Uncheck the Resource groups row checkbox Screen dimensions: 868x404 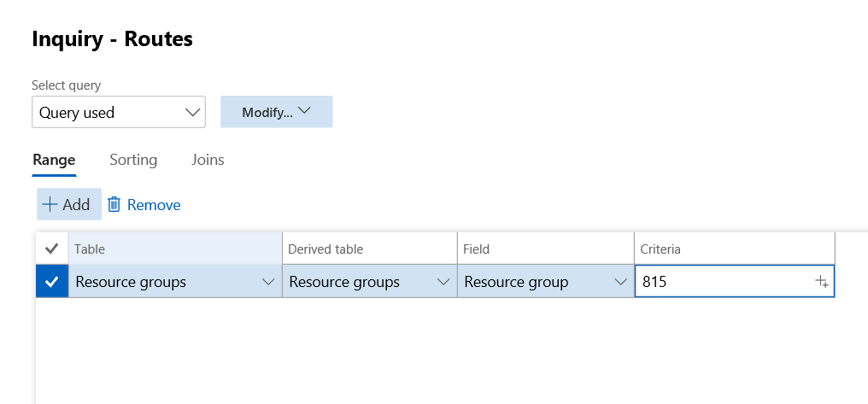pyautogui.click(x=51, y=282)
